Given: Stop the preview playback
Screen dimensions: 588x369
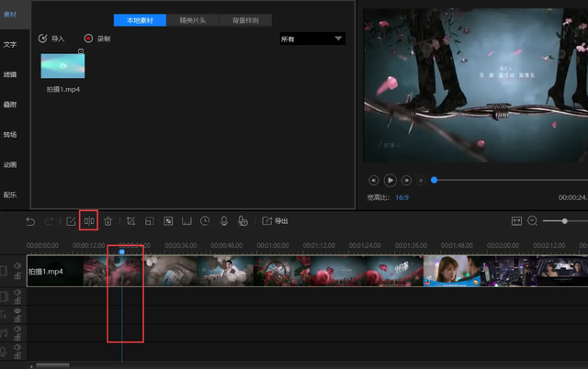Looking at the screenshot, I should point(421,180).
